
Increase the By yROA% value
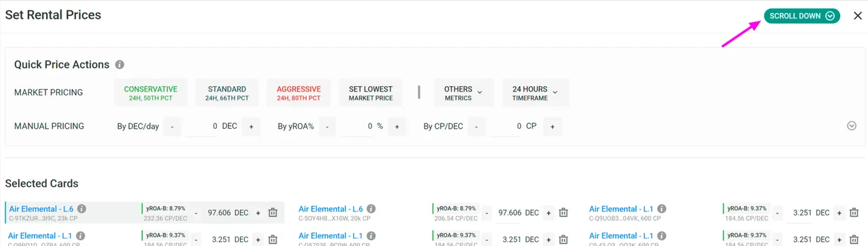point(397,127)
